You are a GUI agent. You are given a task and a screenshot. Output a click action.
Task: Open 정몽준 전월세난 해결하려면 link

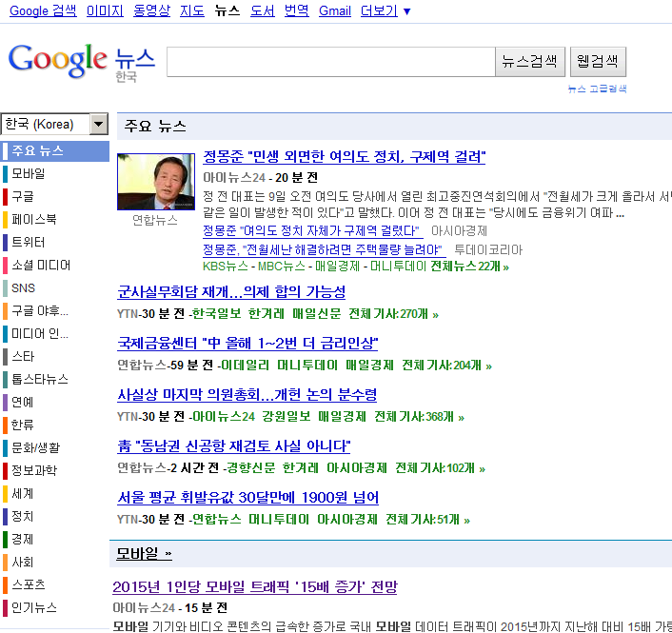click(x=324, y=249)
